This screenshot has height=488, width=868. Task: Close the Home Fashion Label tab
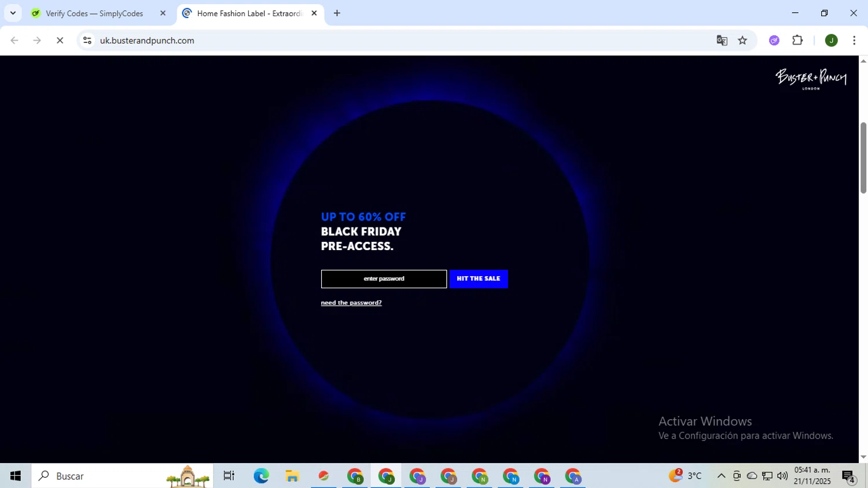[314, 13]
